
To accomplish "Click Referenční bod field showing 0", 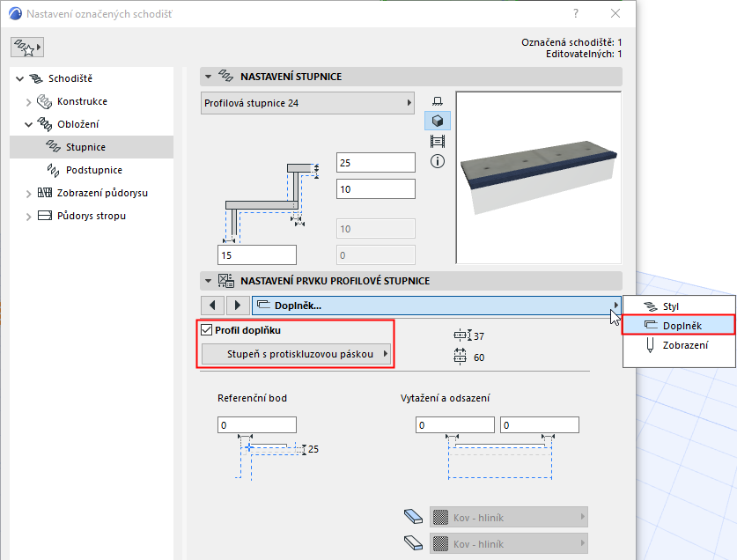I will click(x=256, y=424).
